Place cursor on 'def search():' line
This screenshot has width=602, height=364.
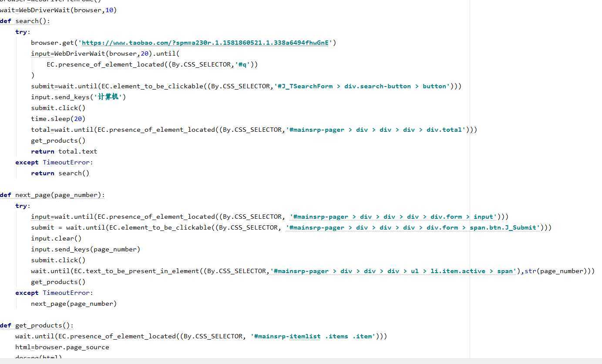(25, 21)
